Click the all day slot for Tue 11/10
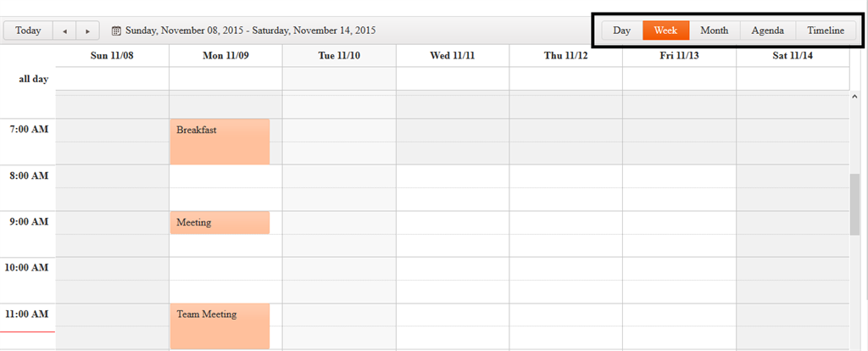The height and width of the screenshot is (351, 868). [x=339, y=79]
